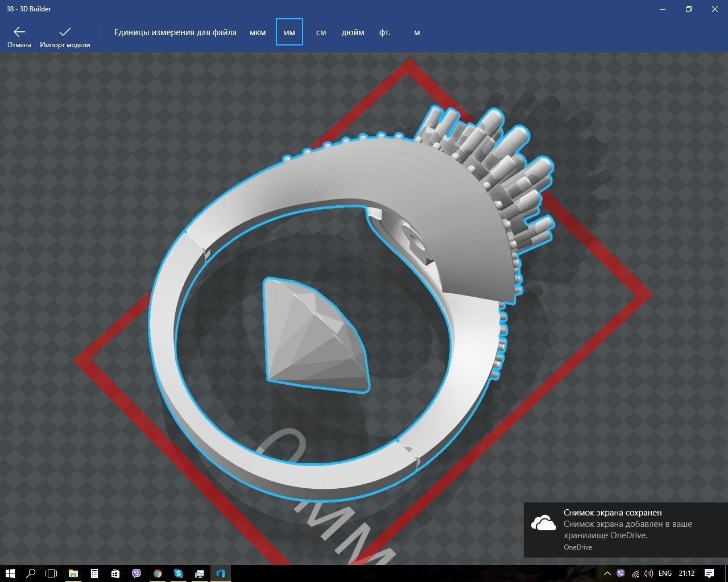Open the taskbar search magnifier
The width and height of the screenshot is (728, 582).
[31, 573]
